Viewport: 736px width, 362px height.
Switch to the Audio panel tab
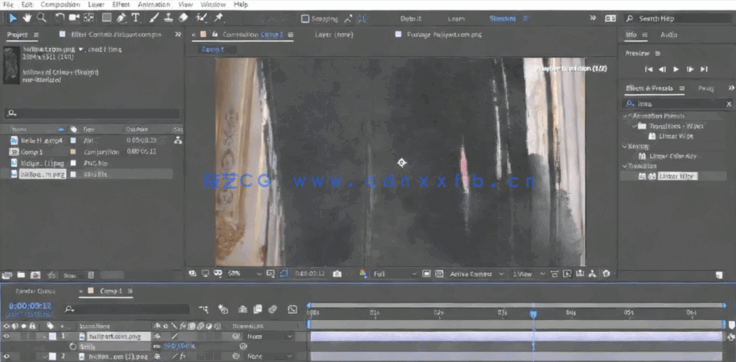tap(669, 35)
